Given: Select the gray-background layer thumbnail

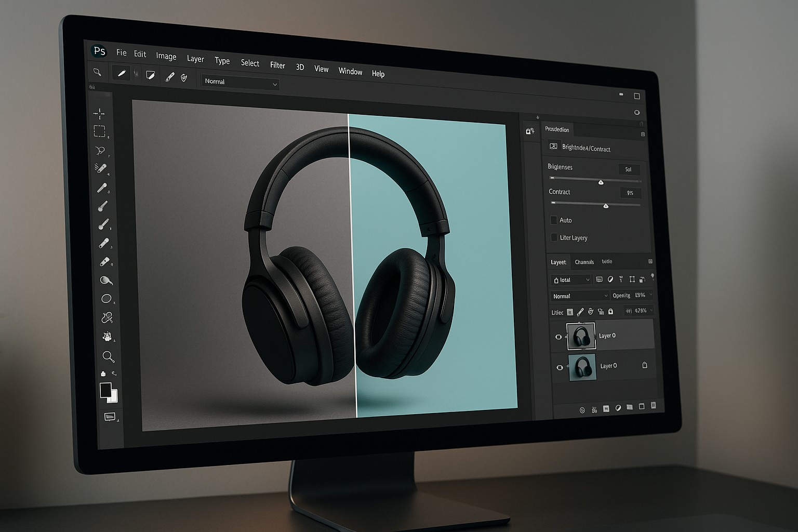Looking at the screenshot, I should pyautogui.click(x=581, y=336).
